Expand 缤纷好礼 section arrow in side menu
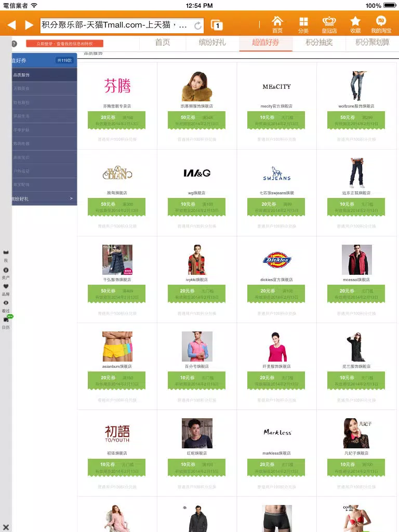The image size is (399, 532). [71, 198]
